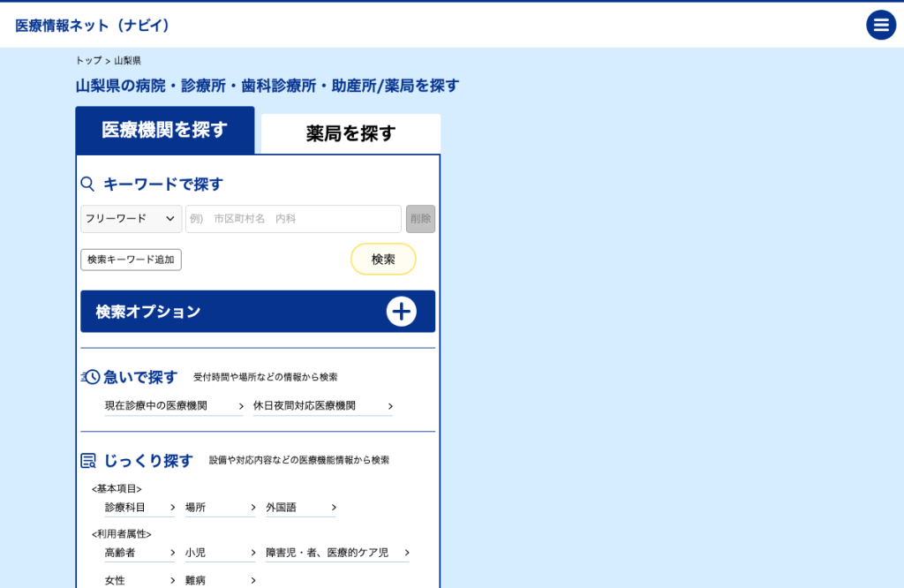Click the 山梨県 breadcrumb text
Image resolution: width=904 pixels, height=588 pixels.
127,61
